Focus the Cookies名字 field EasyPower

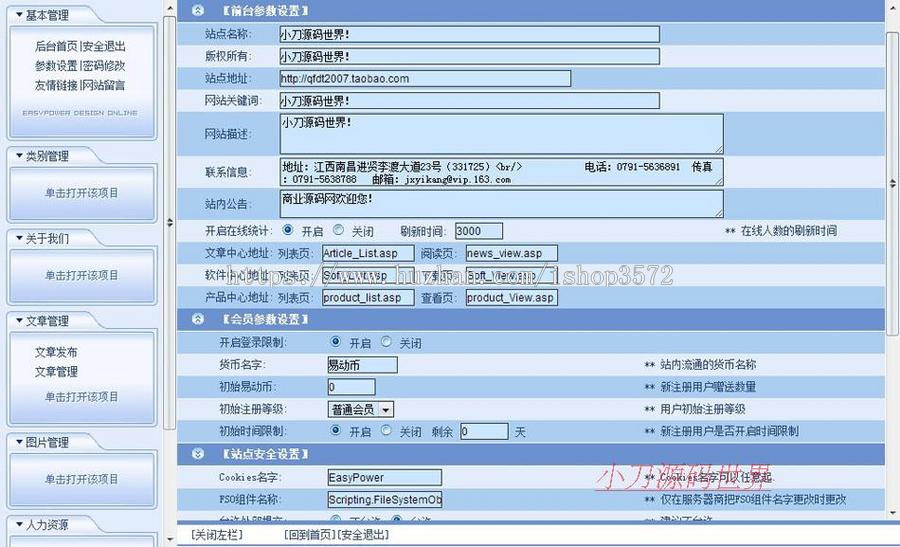[x=385, y=478]
